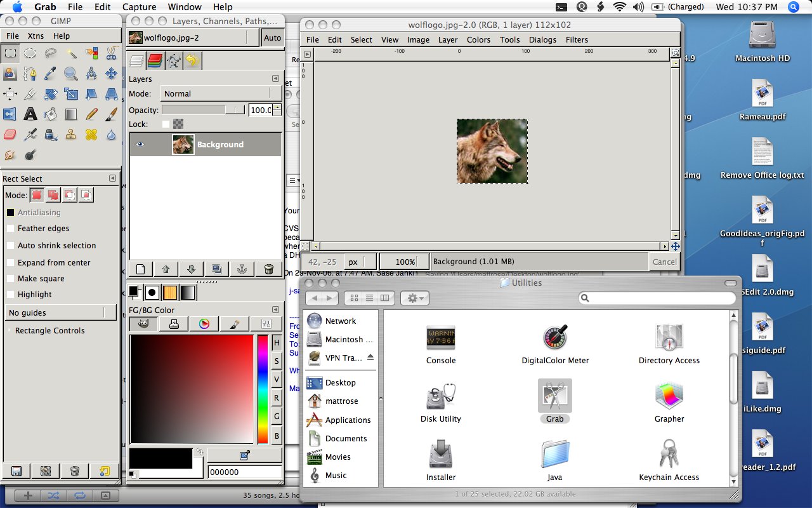812x508 pixels.
Task: Delete the layer with the trash icon
Action: click(x=268, y=269)
